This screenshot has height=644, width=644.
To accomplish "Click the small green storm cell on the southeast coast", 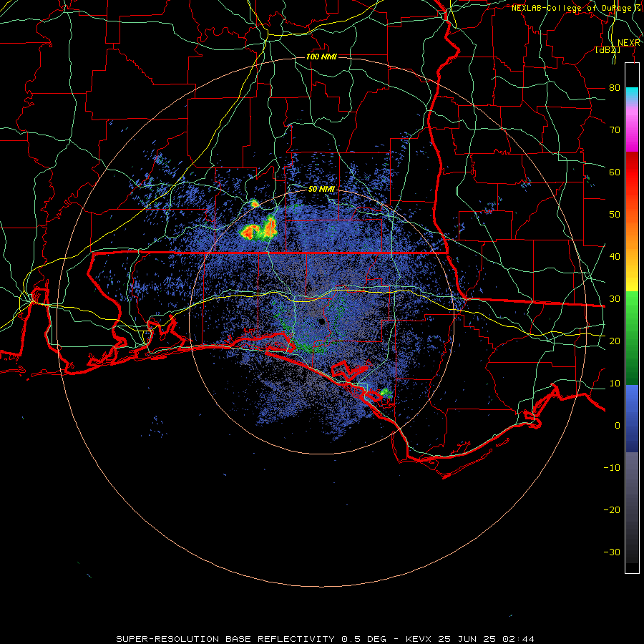I will 385,392.
